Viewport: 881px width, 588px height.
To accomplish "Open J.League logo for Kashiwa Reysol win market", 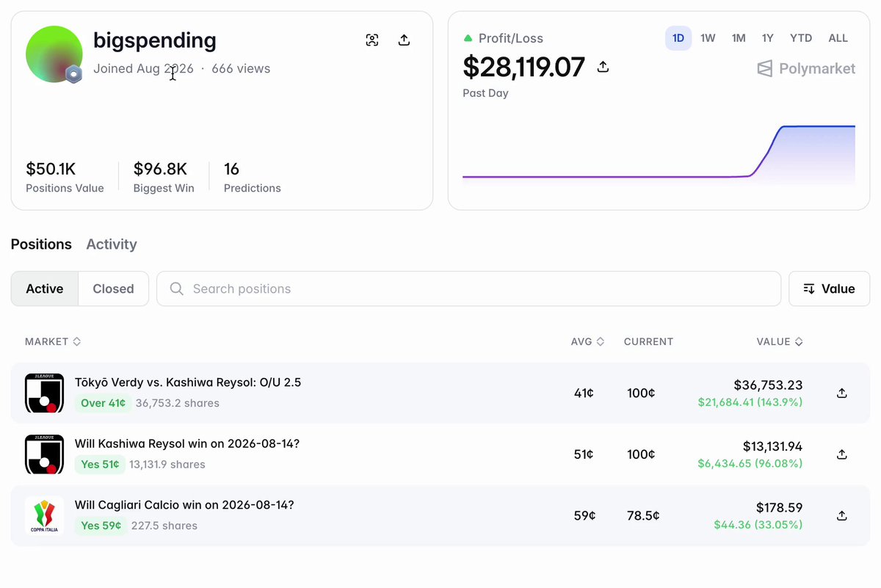I will click(45, 454).
